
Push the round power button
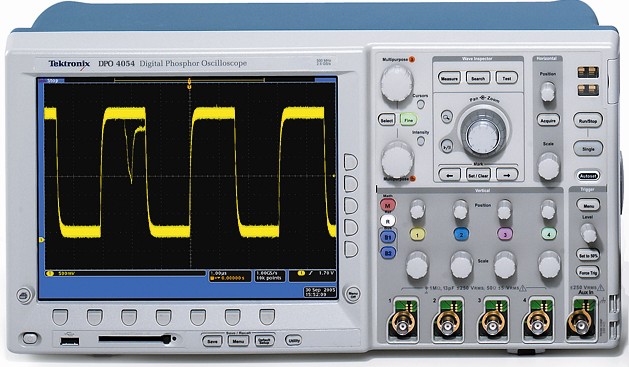[30, 339]
